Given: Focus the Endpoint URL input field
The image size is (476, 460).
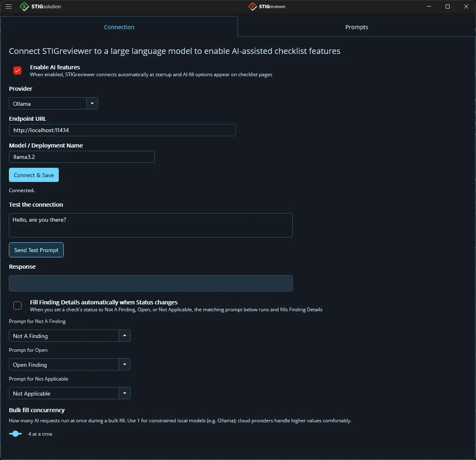Looking at the screenshot, I should point(122,130).
